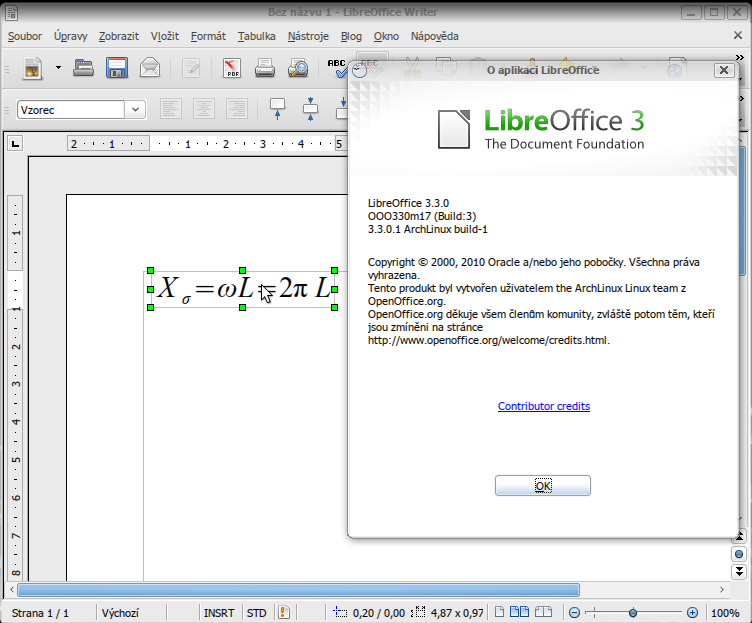Click the Align Left icon
752x623 pixels.
(x=171, y=109)
